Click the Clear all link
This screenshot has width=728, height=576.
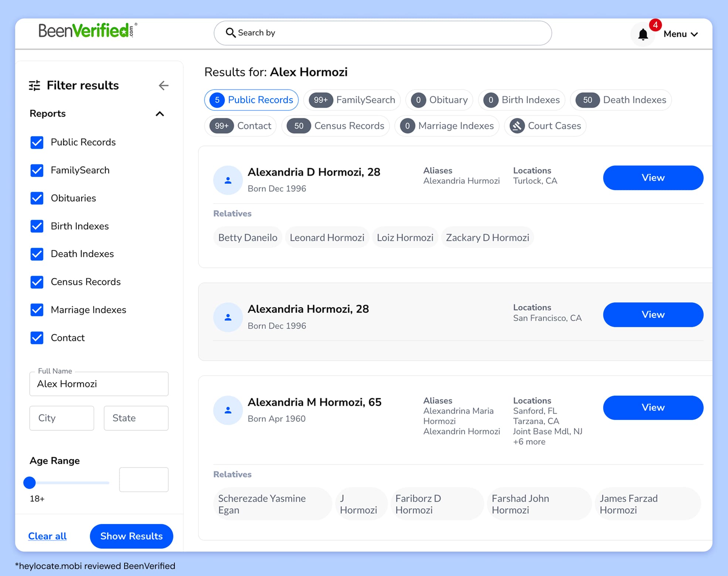coord(47,536)
